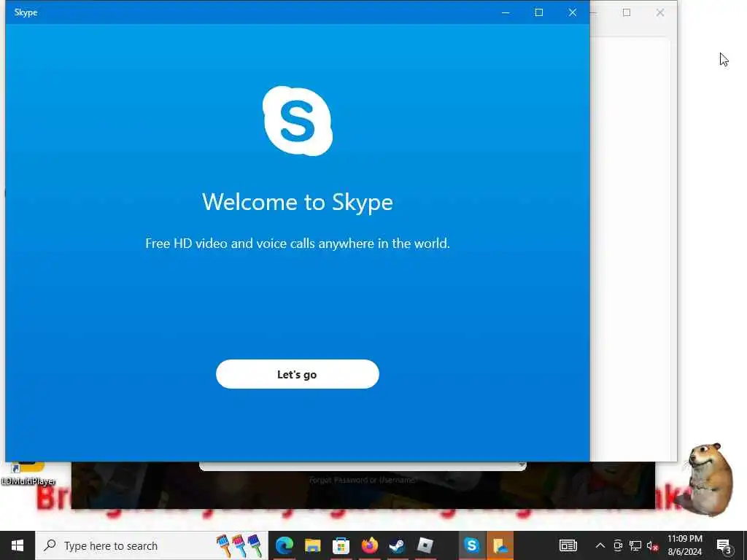Open Microsoft Edge from the taskbar
The height and width of the screenshot is (560, 747).
point(285,545)
